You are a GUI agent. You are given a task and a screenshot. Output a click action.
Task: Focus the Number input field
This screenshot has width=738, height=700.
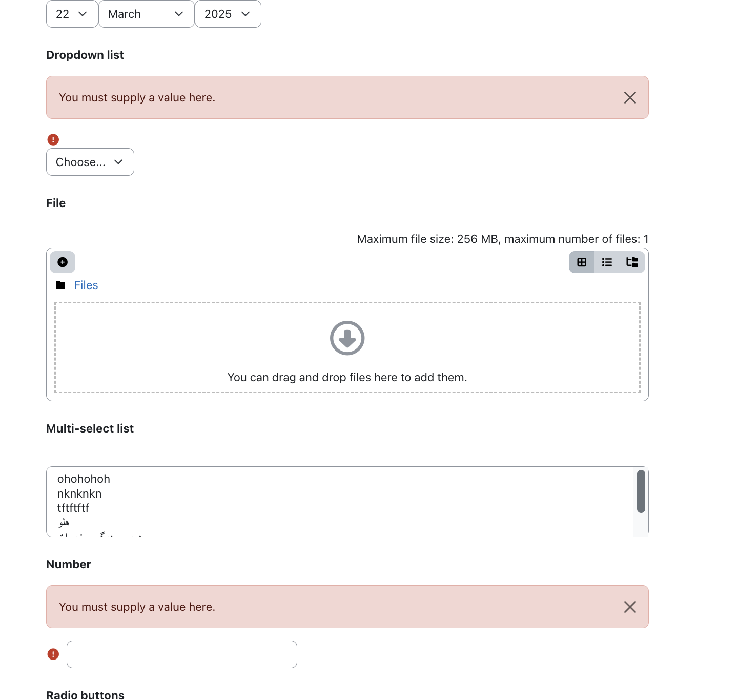point(181,654)
